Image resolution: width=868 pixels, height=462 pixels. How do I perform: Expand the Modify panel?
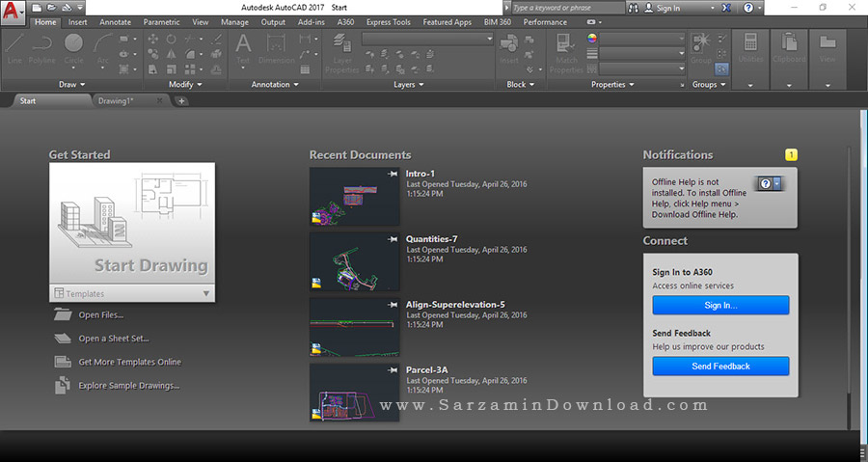(185, 85)
